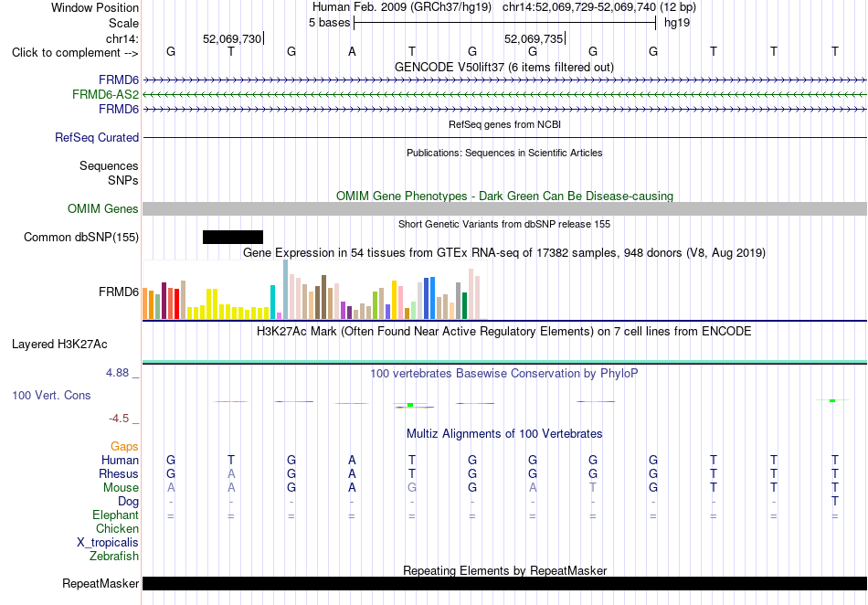Click the Chicken alignment row label
Viewport: 868px width, 605px height.
[117, 528]
